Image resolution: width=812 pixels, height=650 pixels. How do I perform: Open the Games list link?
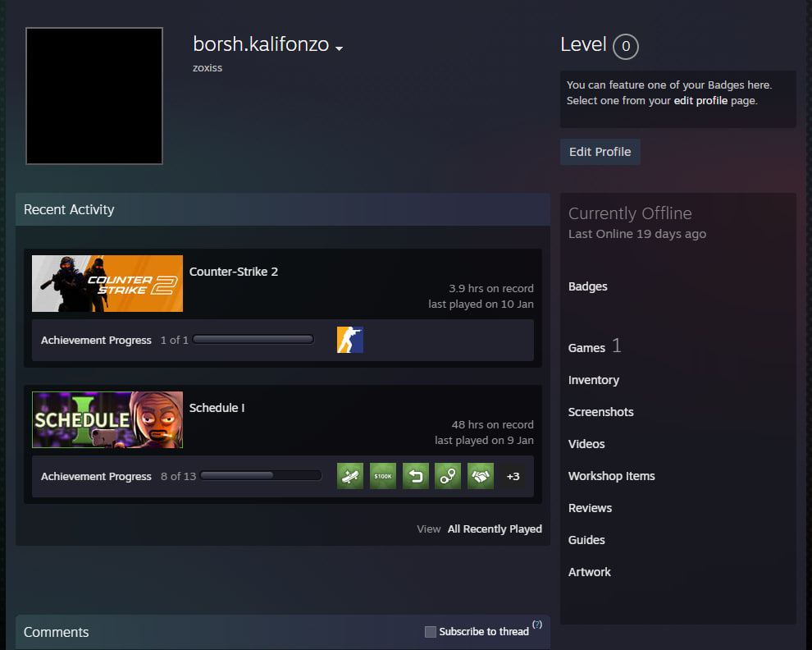click(x=586, y=348)
